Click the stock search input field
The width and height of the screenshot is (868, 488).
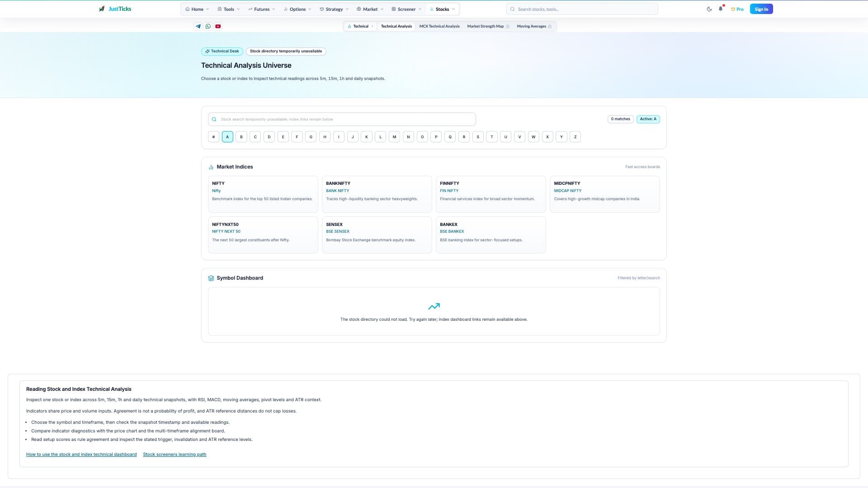point(342,119)
